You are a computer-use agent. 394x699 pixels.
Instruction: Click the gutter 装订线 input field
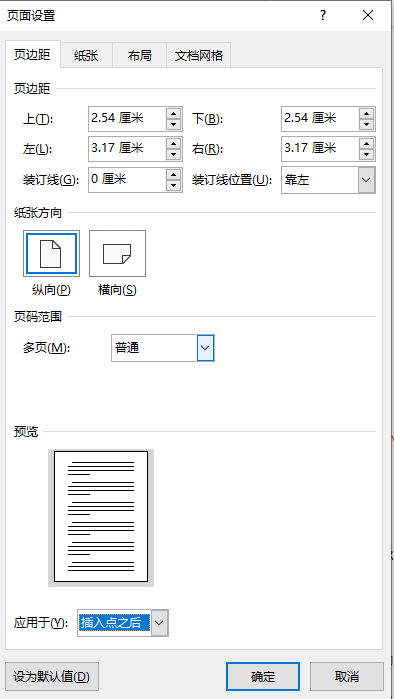coord(127,180)
